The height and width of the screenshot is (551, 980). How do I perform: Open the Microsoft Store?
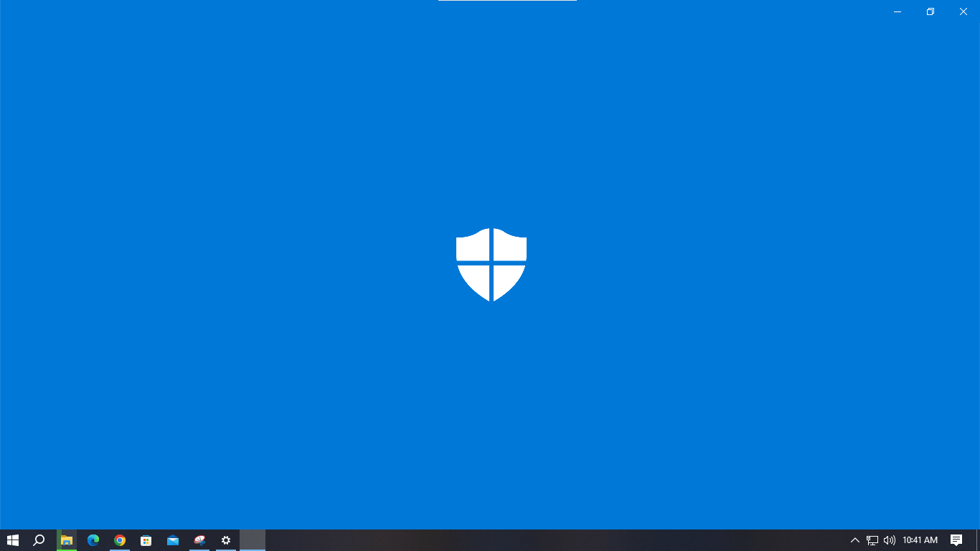tap(146, 540)
